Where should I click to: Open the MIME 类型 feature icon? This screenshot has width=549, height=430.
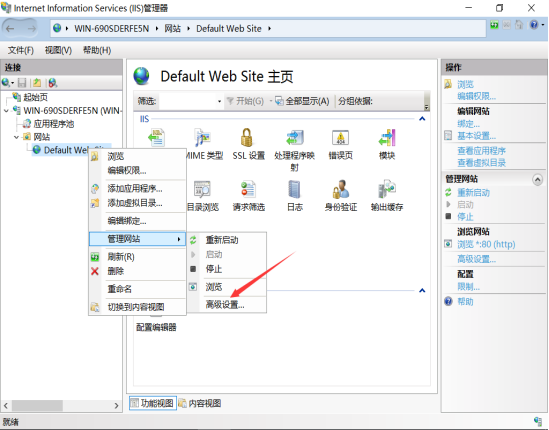pyautogui.click(x=203, y=144)
